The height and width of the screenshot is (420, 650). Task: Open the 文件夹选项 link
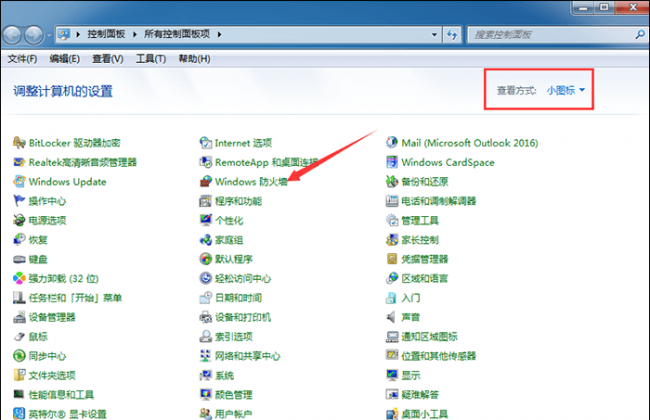tap(52, 375)
